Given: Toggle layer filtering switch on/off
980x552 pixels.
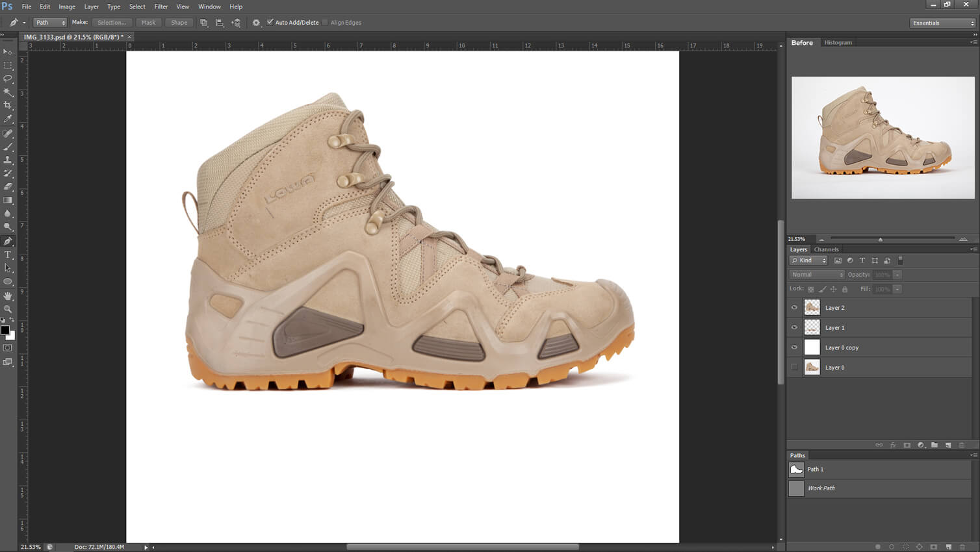Looking at the screenshot, I should [x=900, y=260].
